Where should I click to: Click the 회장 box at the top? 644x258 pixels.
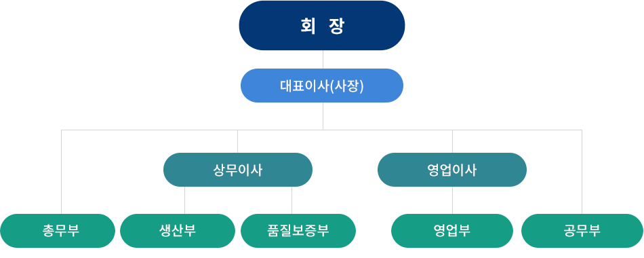[x=322, y=26]
